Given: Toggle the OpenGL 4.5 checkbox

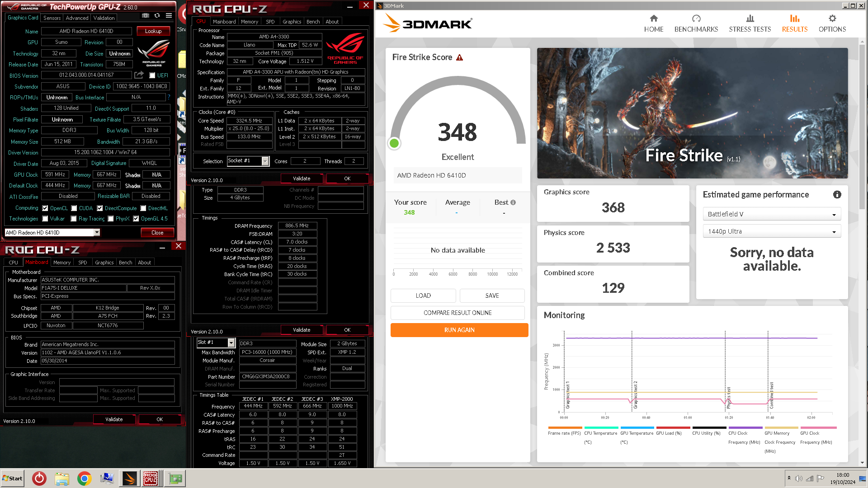Looking at the screenshot, I should coord(136,219).
